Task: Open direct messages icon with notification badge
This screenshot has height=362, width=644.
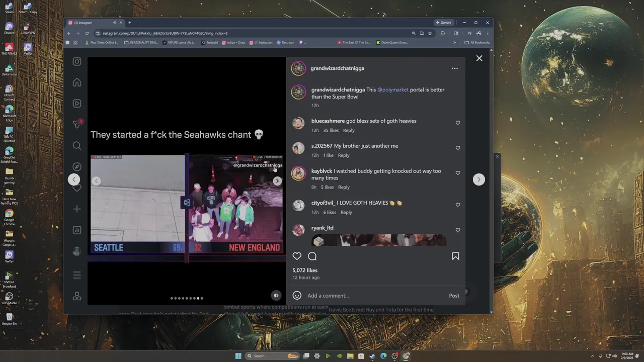Action: coord(77,124)
